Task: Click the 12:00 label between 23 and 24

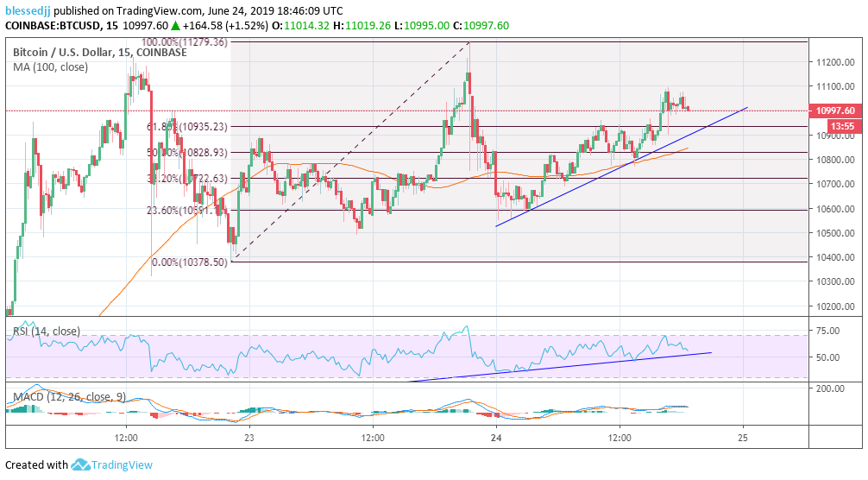Action: (373, 438)
